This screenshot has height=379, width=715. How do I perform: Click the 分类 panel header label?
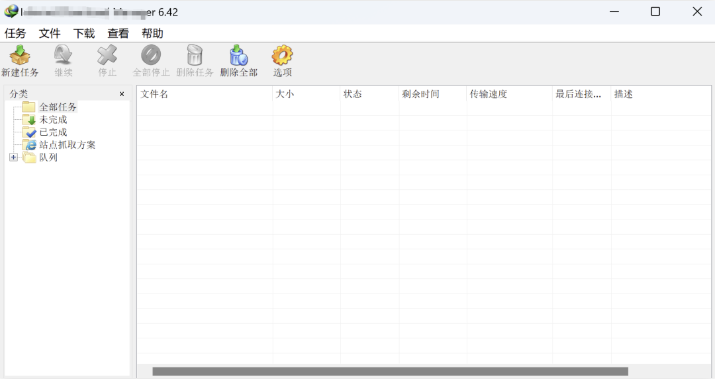[19, 94]
